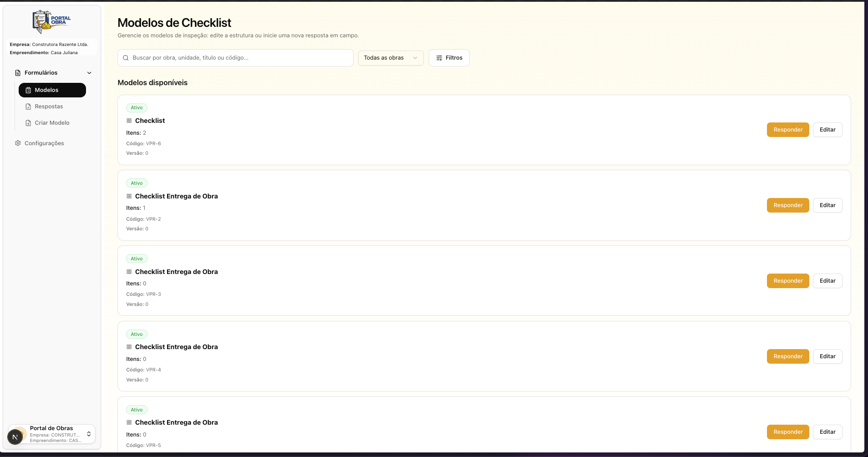The width and height of the screenshot is (868, 457).
Task: Click the Filtros sliders icon
Action: [x=439, y=58]
